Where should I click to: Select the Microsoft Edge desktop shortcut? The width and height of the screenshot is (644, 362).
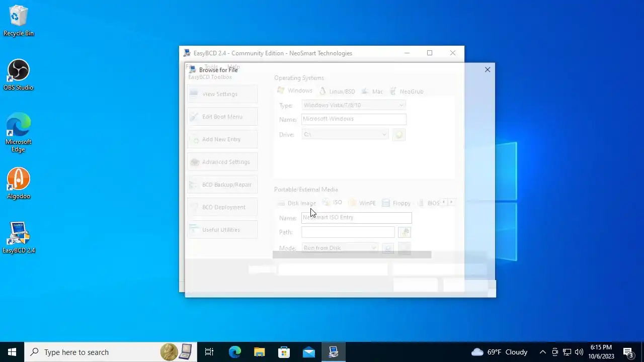click(x=19, y=133)
